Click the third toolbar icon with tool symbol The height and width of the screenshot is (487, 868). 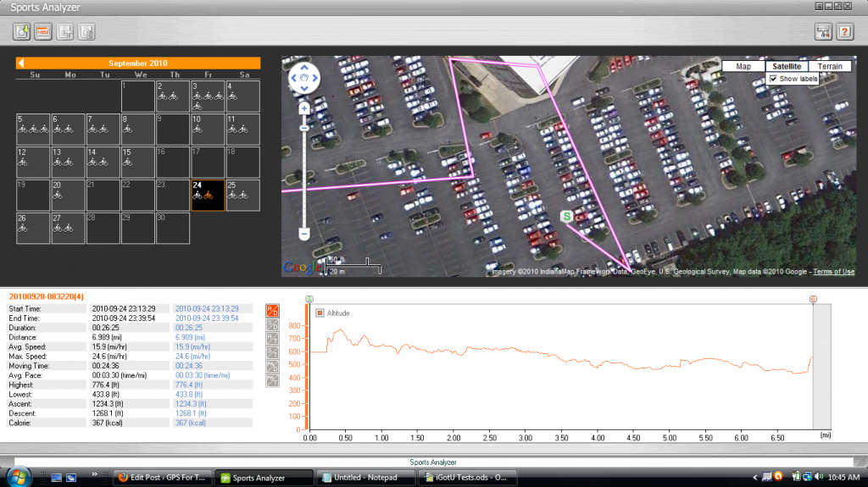(64, 32)
